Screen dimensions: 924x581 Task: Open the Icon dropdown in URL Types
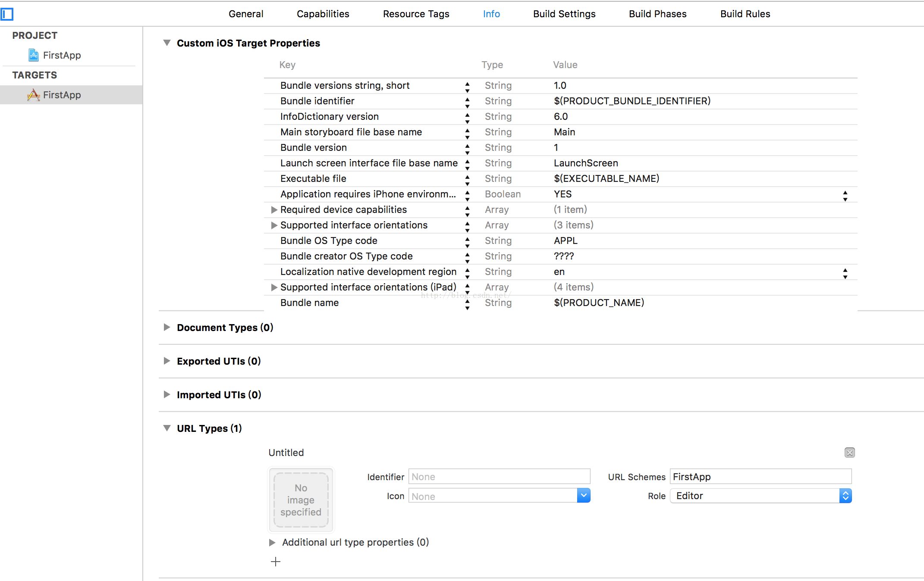pos(584,496)
